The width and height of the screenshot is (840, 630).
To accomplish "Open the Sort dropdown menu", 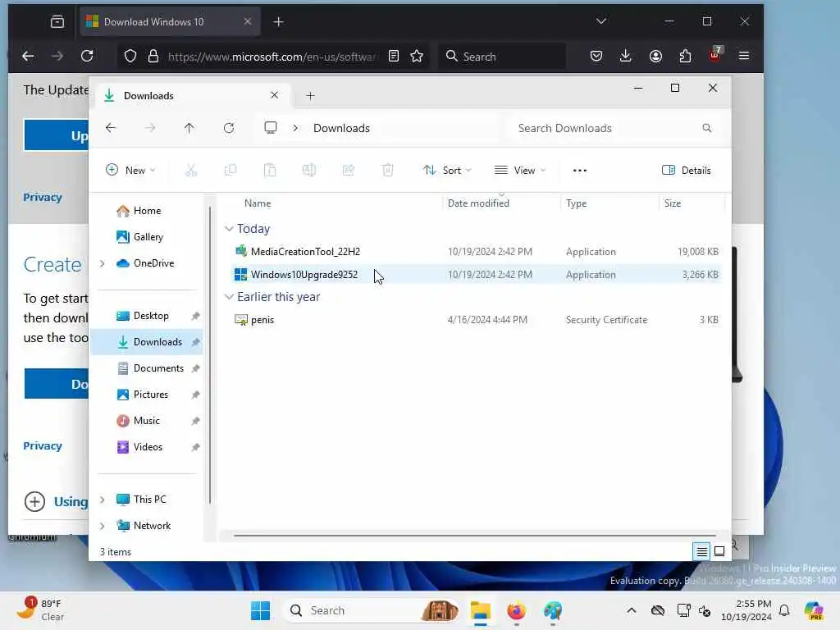I will pos(447,171).
